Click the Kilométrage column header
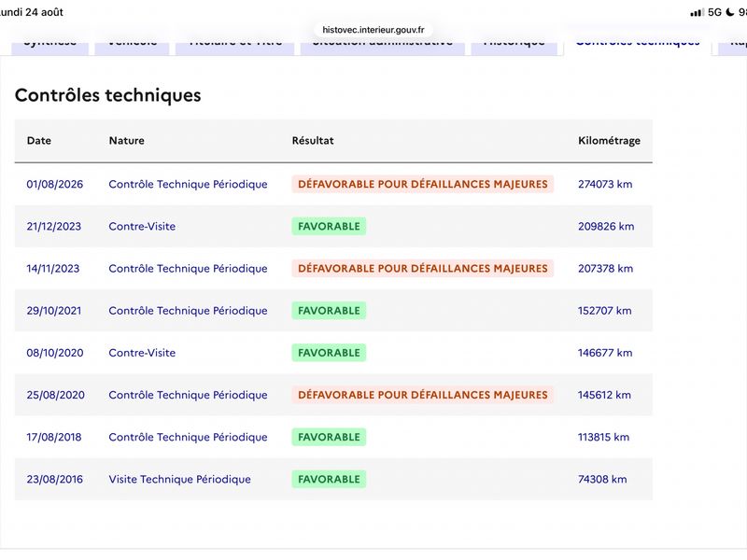 pos(609,141)
